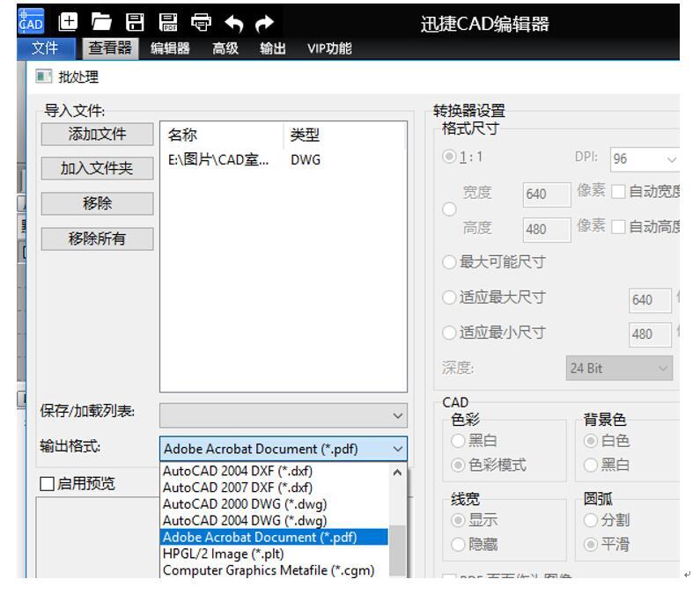
Task: Click the 添加文件 button
Action: 98,134
